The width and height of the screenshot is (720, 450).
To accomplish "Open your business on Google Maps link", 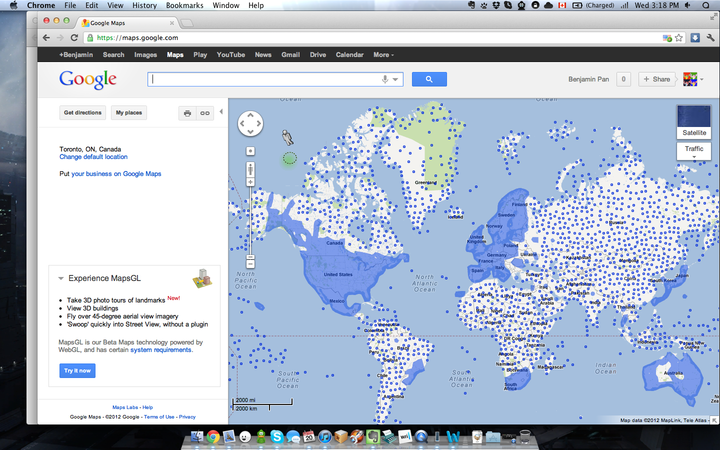I will pyautogui.click(x=116, y=174).
